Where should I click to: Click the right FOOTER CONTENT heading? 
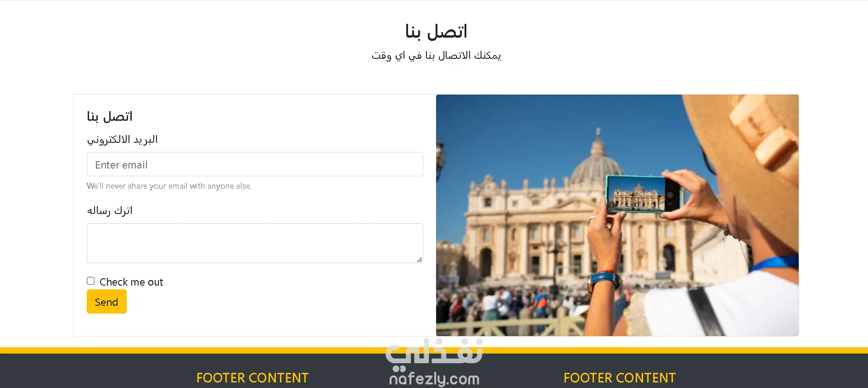[620, 378]
